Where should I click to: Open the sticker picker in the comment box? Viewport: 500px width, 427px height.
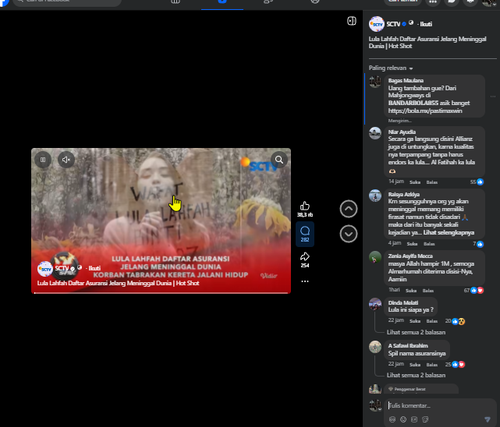425,419
